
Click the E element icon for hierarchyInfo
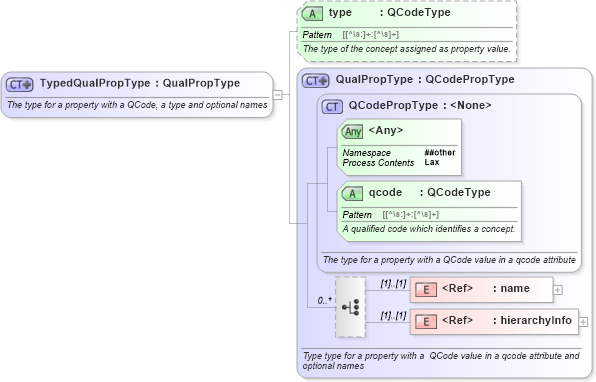(x=426, y=322)
